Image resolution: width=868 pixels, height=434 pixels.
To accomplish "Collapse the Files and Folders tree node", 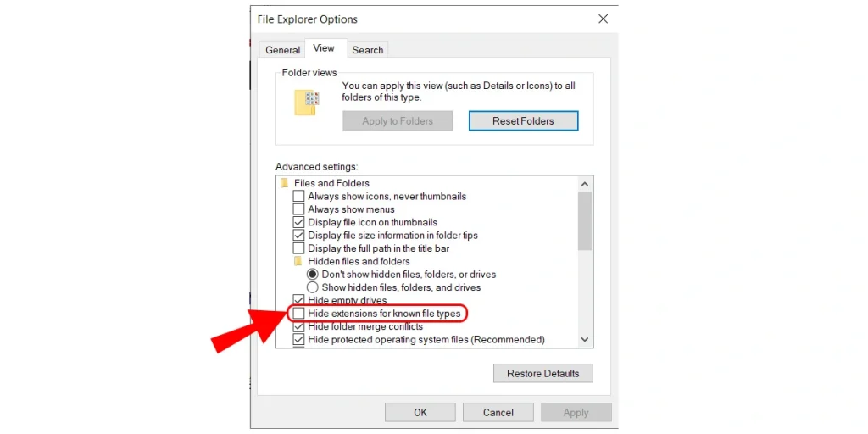I will [331, 183].
